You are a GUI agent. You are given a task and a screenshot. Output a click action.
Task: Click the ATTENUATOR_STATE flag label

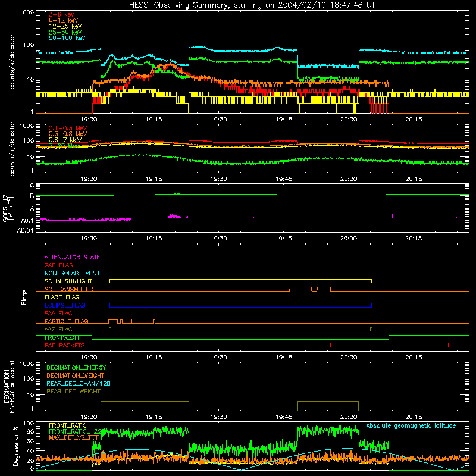pos(72,257)
